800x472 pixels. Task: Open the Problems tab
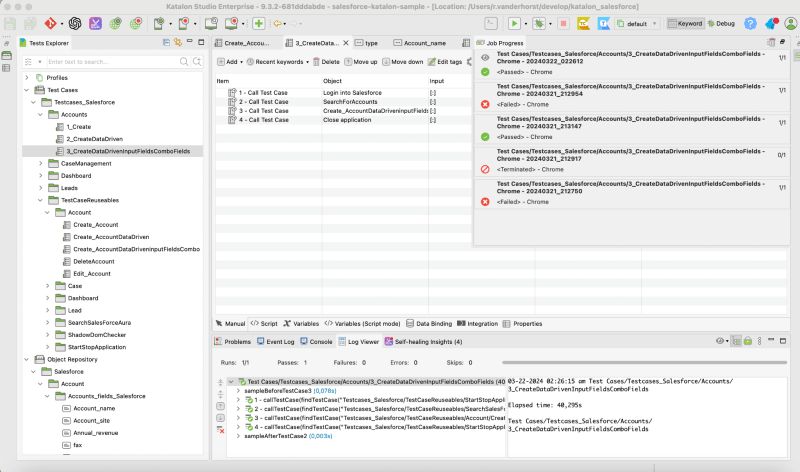pos(233,341)
